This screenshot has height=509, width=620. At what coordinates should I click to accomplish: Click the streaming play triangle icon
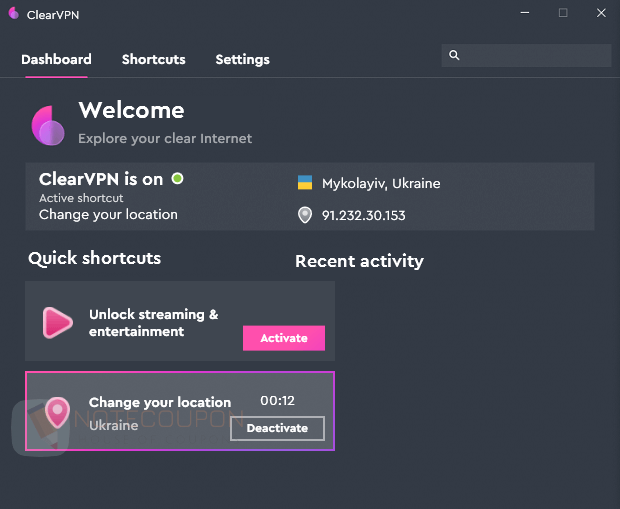pos(57,323)
